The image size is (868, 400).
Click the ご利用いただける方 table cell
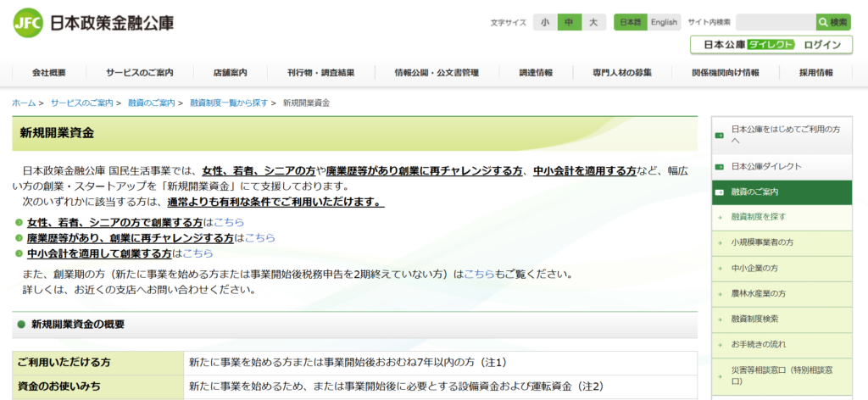coord(98,363)
